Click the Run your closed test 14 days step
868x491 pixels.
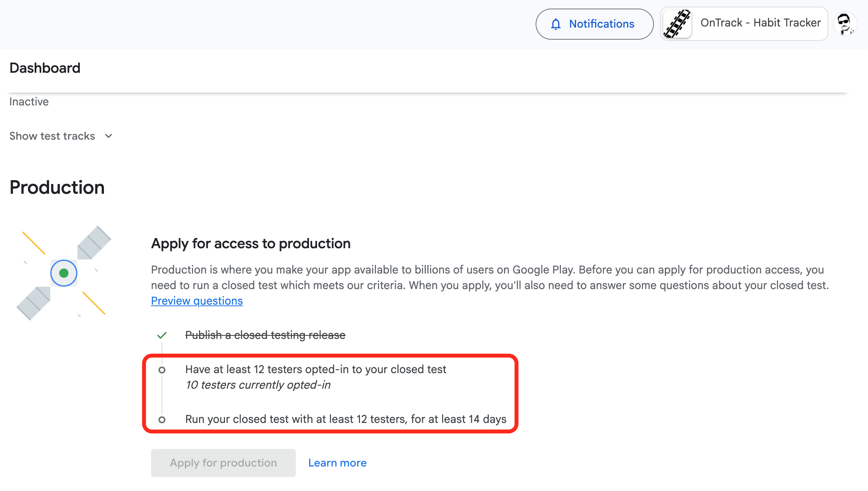click(x=345, y=419)
